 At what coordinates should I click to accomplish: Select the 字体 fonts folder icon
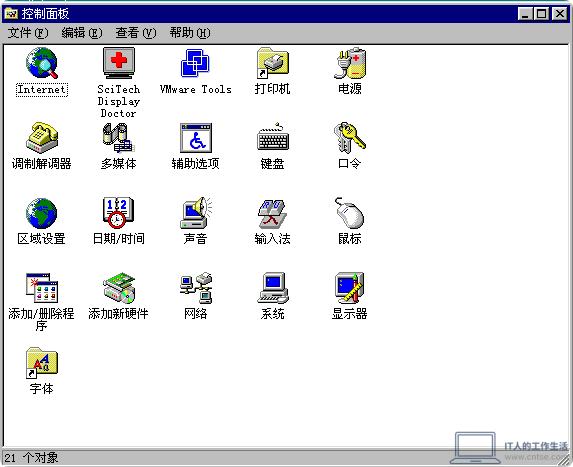[x=42, y=362]
